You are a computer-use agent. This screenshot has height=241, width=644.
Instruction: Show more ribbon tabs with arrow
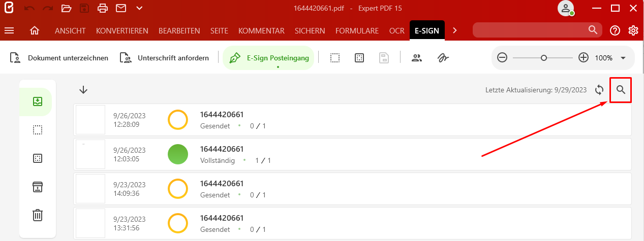point(455,30)
